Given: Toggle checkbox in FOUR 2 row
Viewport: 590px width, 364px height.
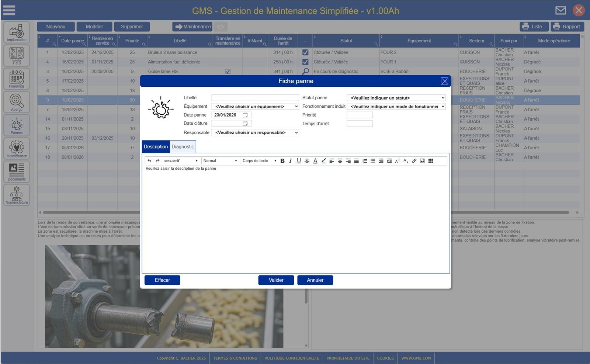Looking at the screenshot, I should (x=305, y=52).
